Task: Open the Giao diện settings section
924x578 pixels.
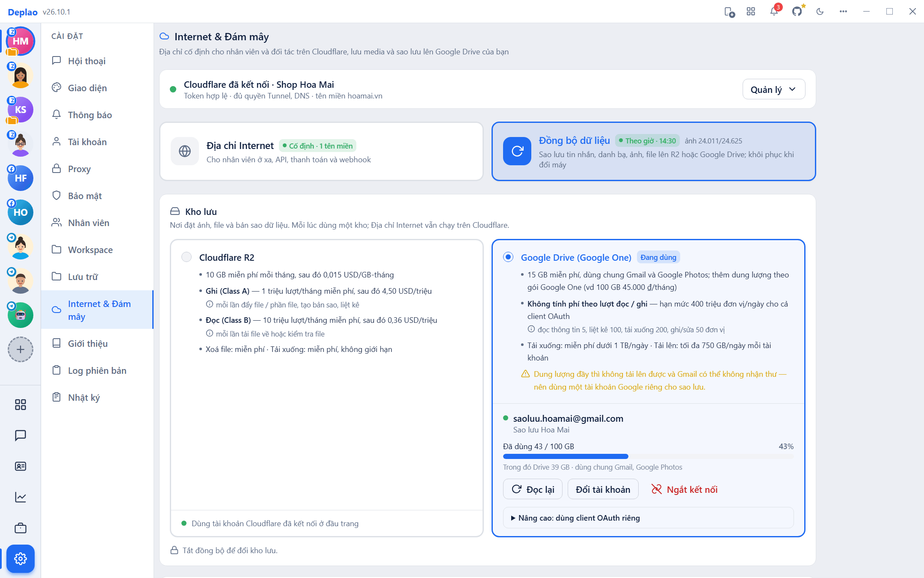Action: pyautogui.click(x=97, y=88)
